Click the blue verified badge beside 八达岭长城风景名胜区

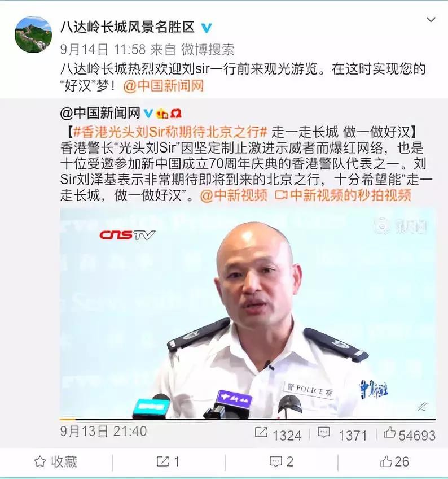207,28
